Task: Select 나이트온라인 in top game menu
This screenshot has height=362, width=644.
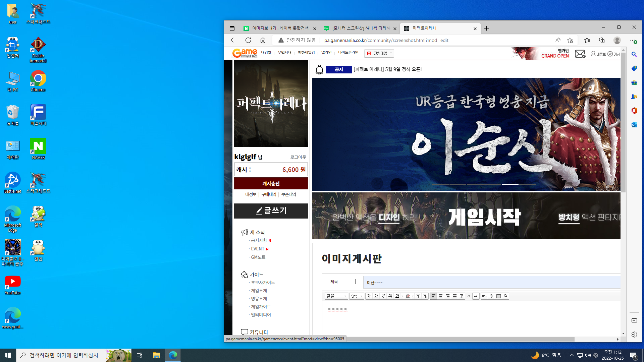Action: point(348,53)
